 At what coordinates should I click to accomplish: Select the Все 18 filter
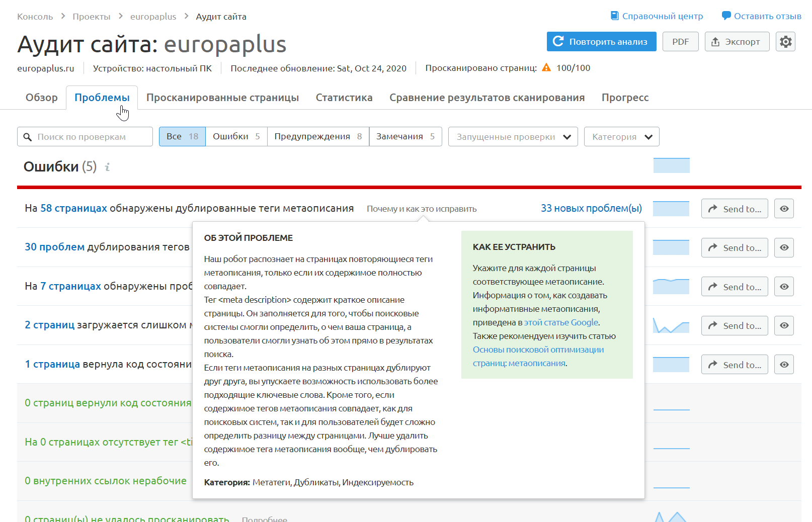tap(182, 136)
